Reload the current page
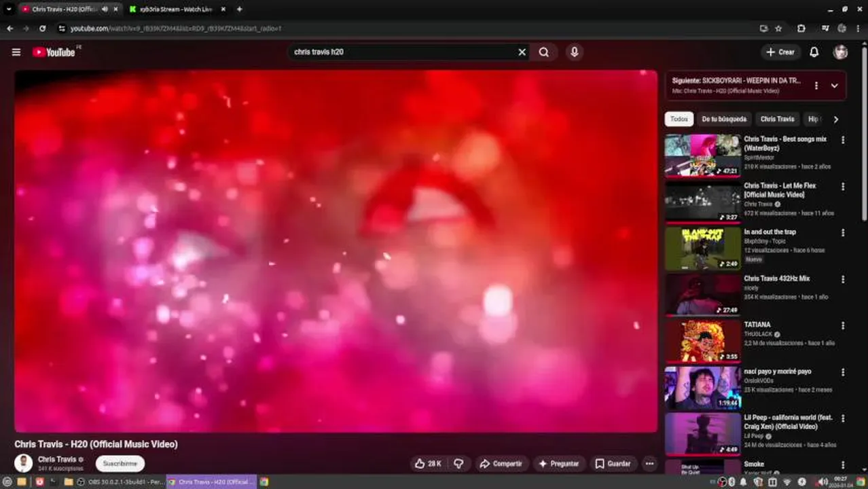 [42, 29]
